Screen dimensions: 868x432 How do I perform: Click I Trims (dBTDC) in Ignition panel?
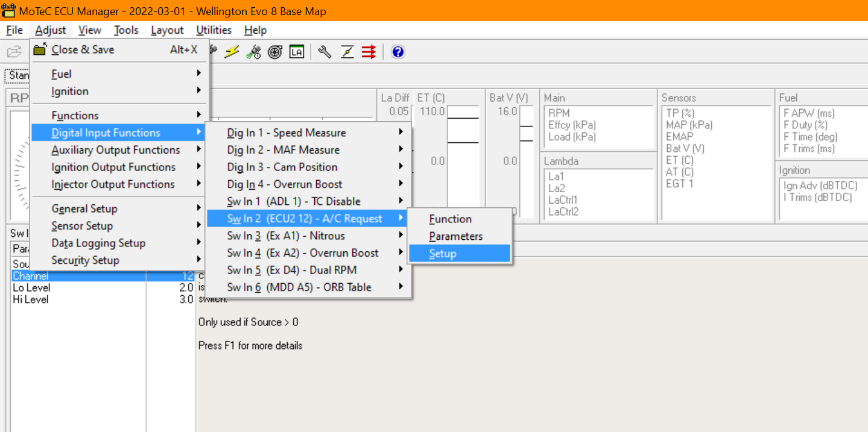817,198
